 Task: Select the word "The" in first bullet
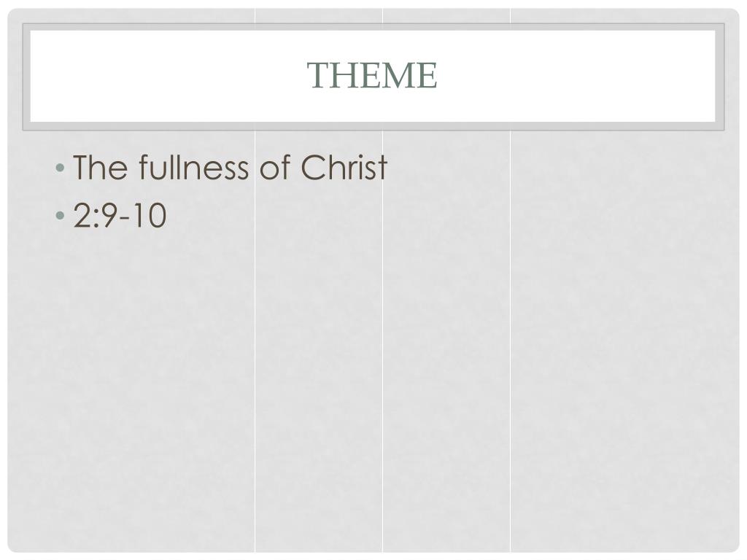pyautogui.click(x=99, y=168)
